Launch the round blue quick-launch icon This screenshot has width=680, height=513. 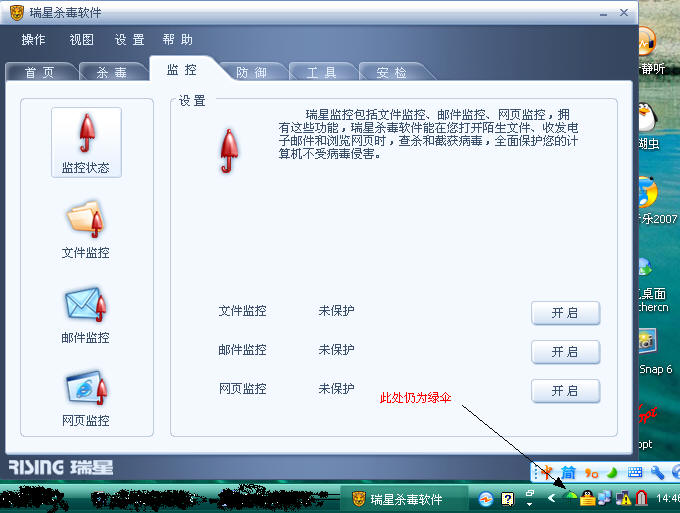486,499
